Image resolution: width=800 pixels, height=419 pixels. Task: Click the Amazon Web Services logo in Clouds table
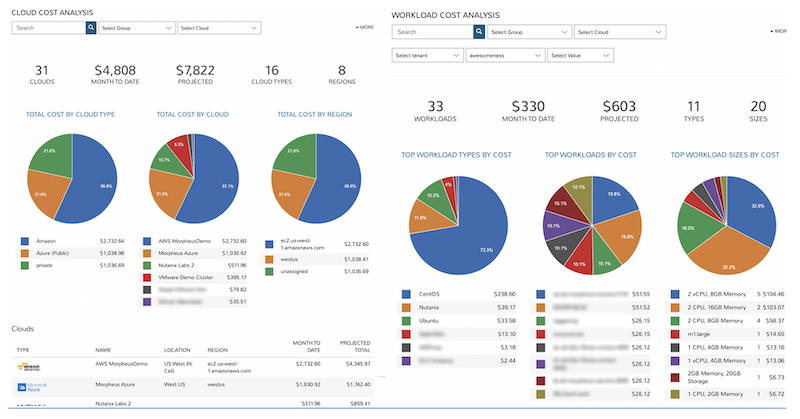pos(27,367)
